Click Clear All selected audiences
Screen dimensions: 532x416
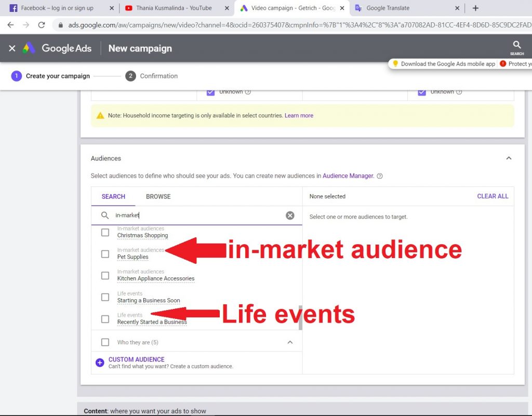[x=493, y=196]
